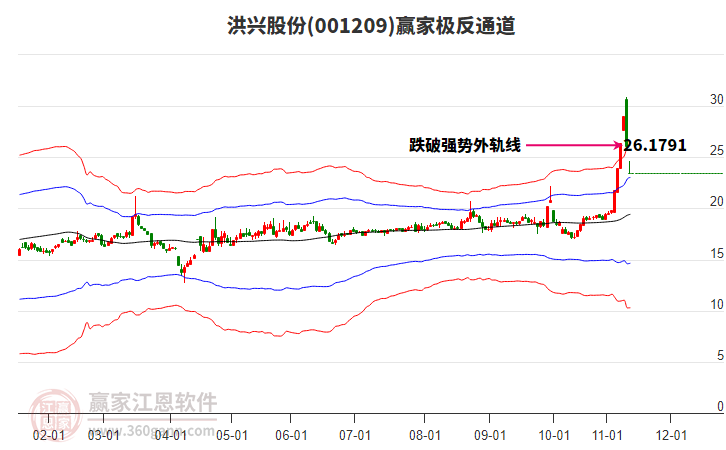Click the x-axis date 04-01
726x450 pixels.
coord(170,436)
